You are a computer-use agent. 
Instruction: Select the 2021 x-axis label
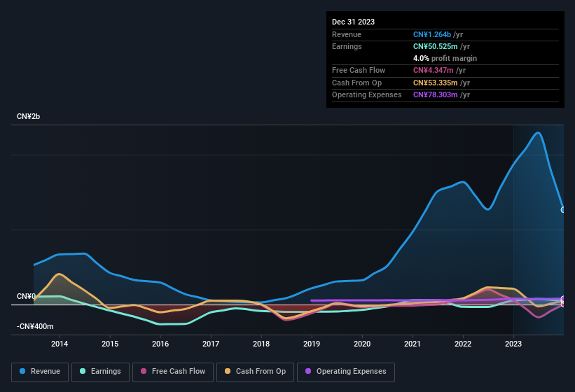413,344
